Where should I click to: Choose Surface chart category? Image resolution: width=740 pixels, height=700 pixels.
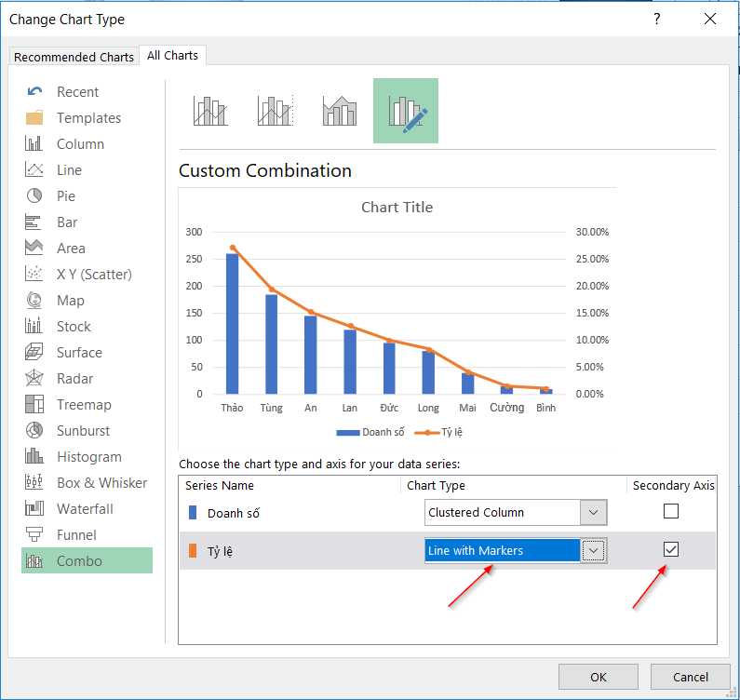pyautogui.click(x=87, y=352)
